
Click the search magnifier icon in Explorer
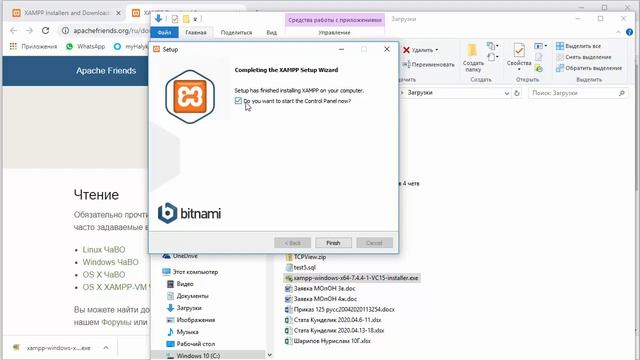622,93
